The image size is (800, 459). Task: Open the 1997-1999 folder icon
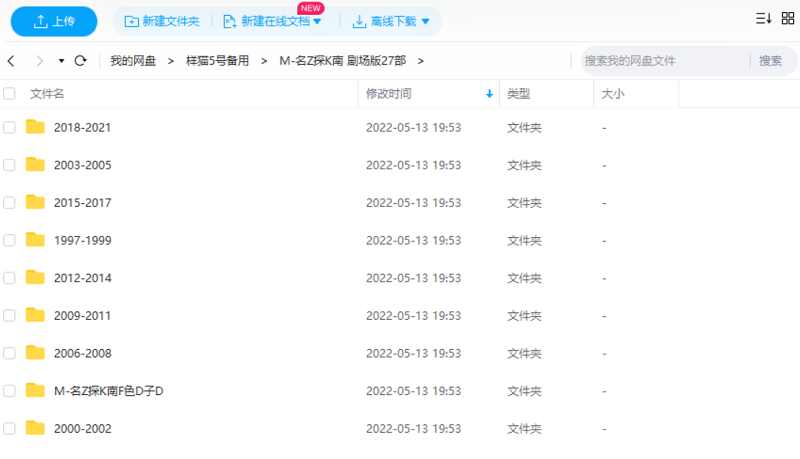coord(36,240)
